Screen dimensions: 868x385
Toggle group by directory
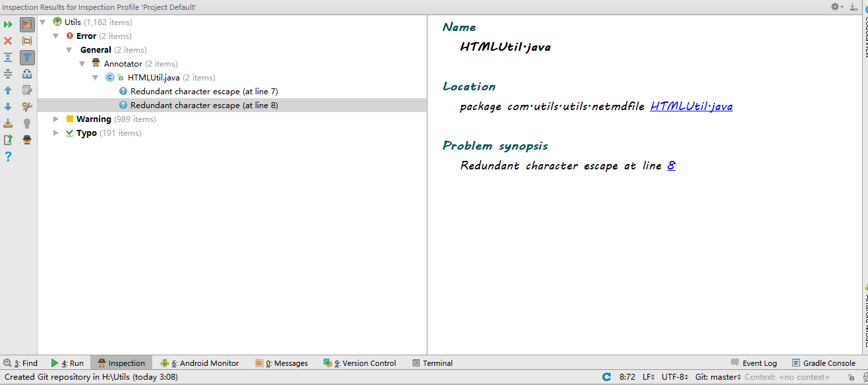click(x=27, y=41)
